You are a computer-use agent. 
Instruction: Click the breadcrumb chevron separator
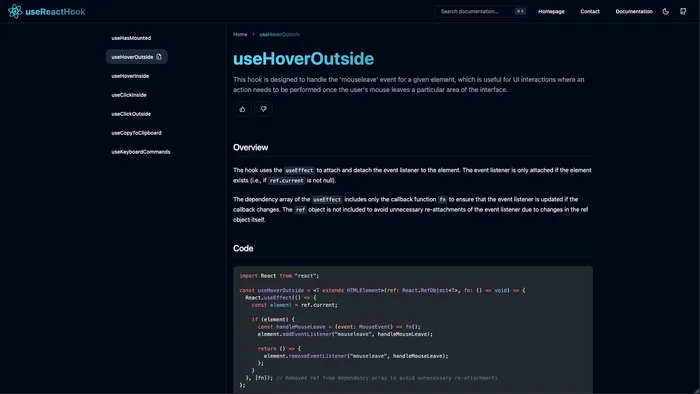click(253, 34)
